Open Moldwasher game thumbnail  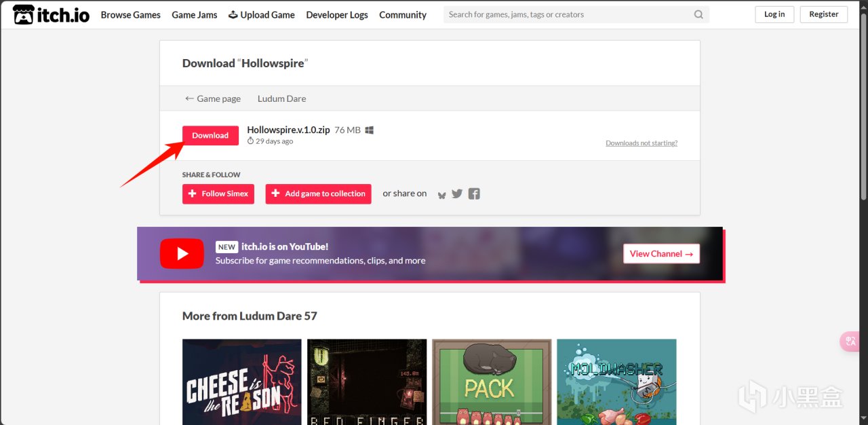tap(616, 382)
